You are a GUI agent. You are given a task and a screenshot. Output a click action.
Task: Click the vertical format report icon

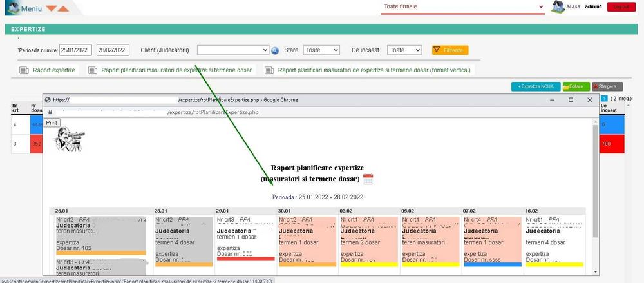click(x=269, y=70)
